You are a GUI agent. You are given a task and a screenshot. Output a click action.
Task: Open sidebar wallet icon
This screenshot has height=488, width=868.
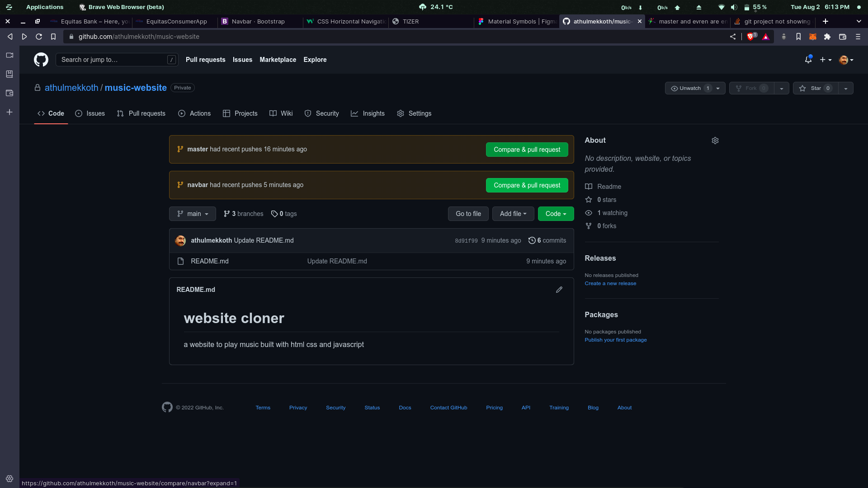click(9, 93)
